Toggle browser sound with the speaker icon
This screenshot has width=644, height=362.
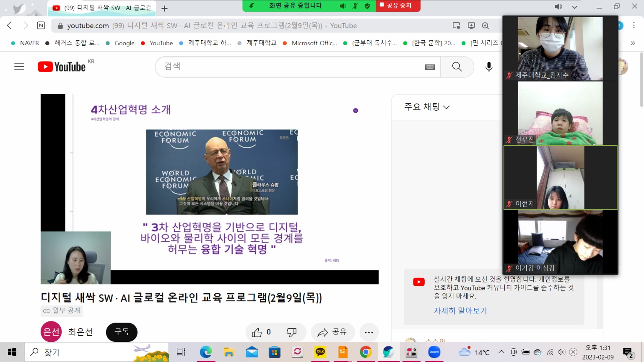(558, 7)
